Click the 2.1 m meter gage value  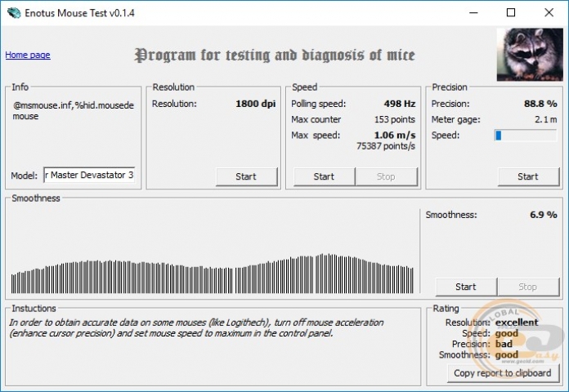pos(546,120)
